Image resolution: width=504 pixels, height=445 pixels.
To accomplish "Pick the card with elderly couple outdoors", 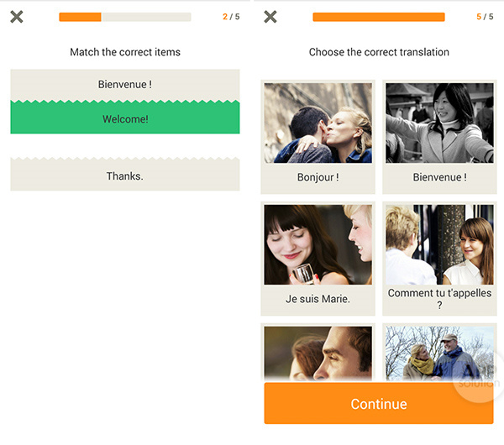I will tap(439, 353).
